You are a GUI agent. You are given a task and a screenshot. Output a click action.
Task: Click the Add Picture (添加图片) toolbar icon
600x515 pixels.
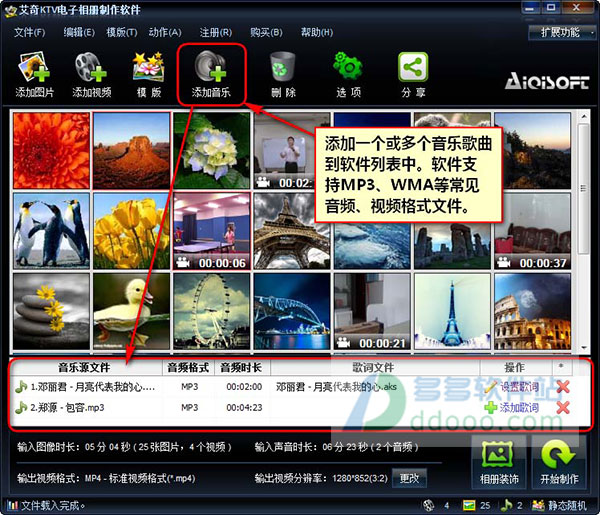point(34,68)
